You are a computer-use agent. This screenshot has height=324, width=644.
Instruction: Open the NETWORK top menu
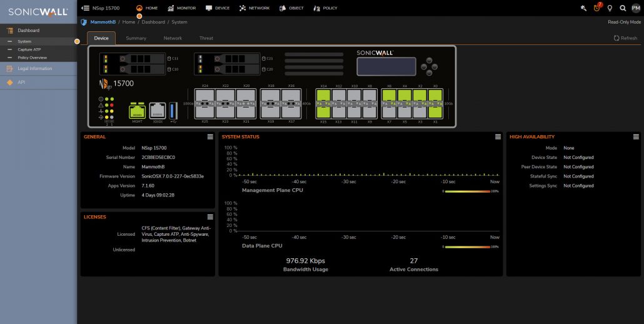coord(254,8)
